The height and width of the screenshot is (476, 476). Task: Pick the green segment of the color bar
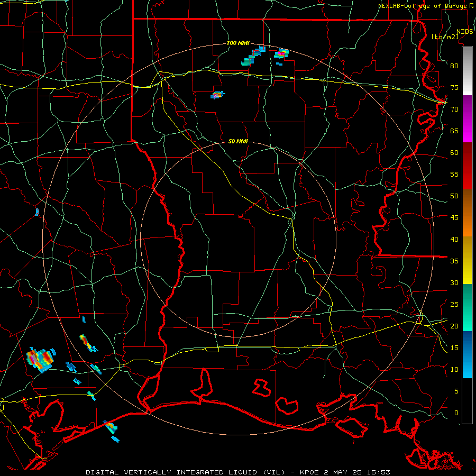click(x=467, y=307)
